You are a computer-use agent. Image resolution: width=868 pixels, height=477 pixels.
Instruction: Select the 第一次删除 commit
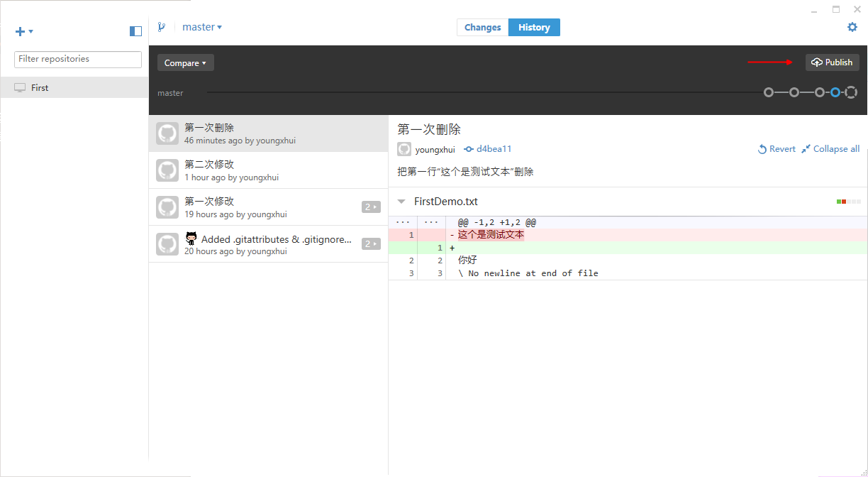(268, 133)
